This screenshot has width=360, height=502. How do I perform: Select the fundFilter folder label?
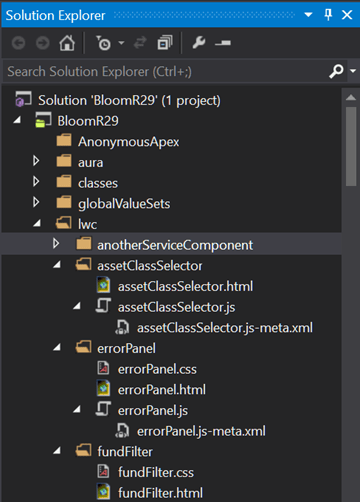[125, 452]
